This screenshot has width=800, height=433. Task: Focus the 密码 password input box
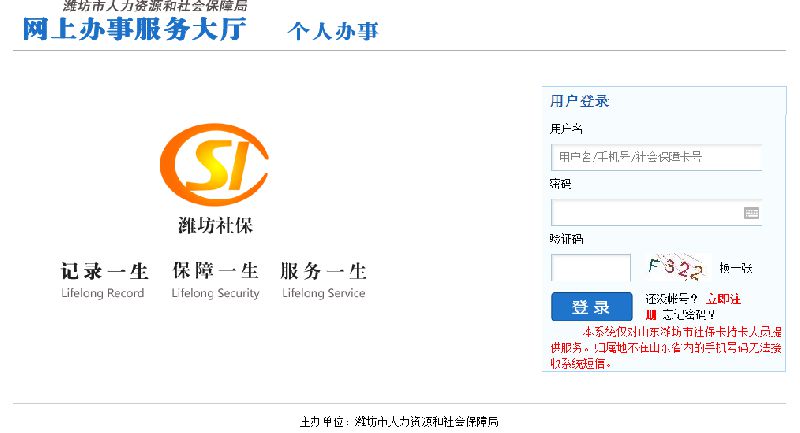tap(645, 213)
